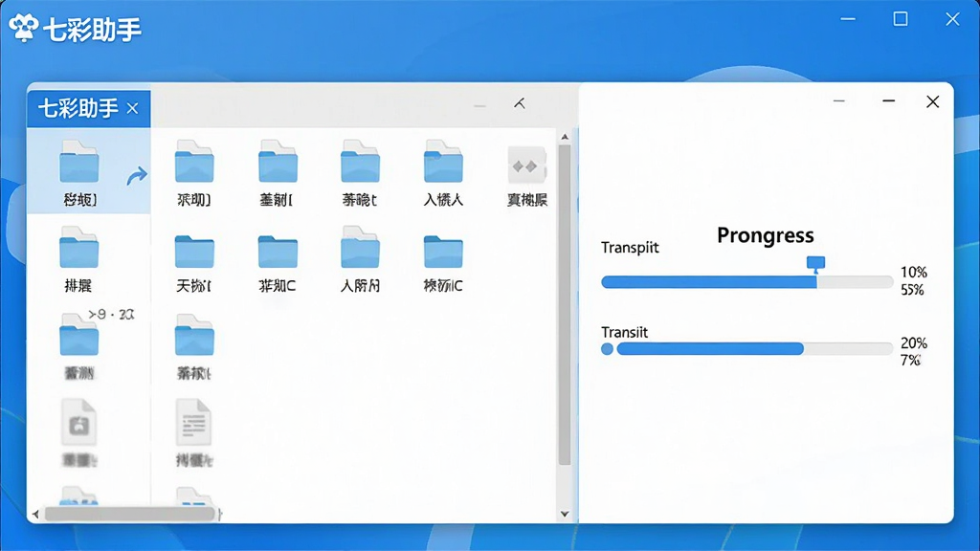Open the second folder in the middle grid row

pyautogui.click(x=278, y=252)
